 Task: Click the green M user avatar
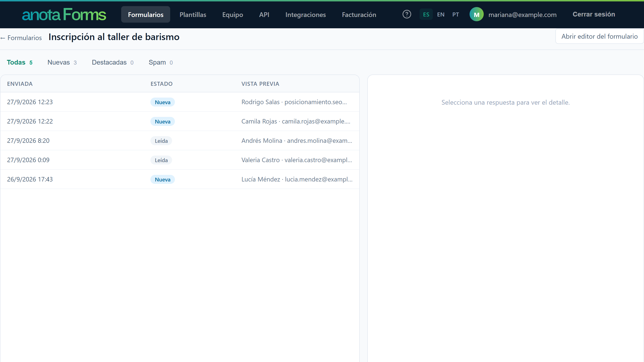click(x=476, y=14)
